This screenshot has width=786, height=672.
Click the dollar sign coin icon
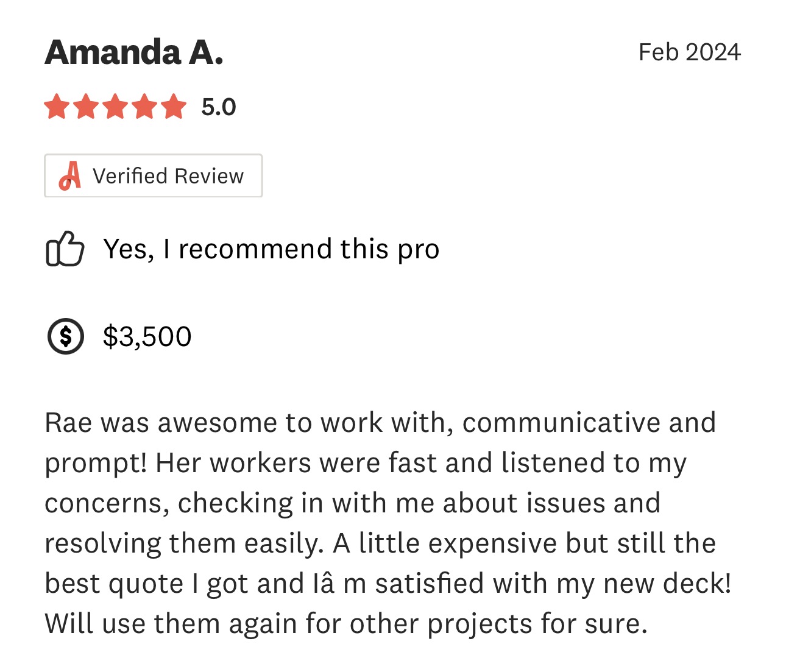[65, 336]
